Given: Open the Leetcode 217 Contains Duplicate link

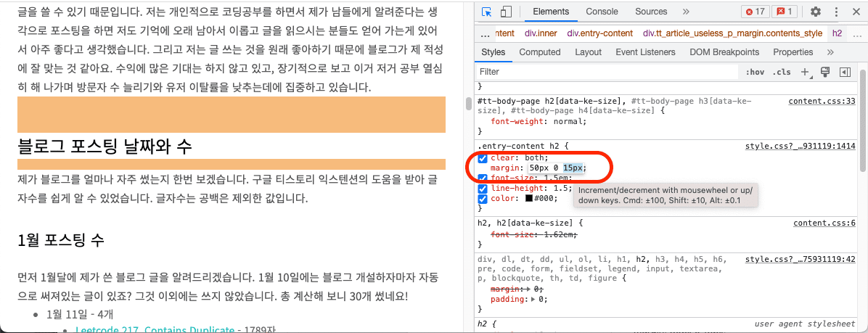Looking at the screenshot, I should (x=155, y=329).
